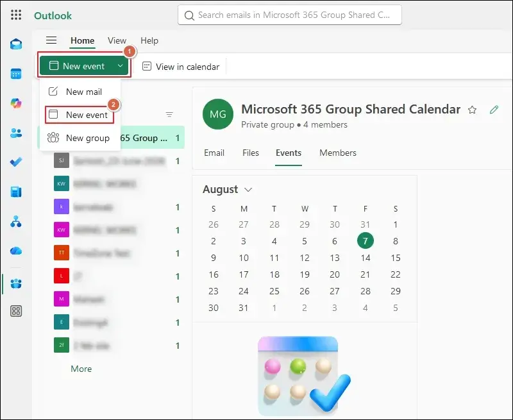Open OneDrive cloud icon in sidebar
513x420 pixels.
tap(16, 251)
